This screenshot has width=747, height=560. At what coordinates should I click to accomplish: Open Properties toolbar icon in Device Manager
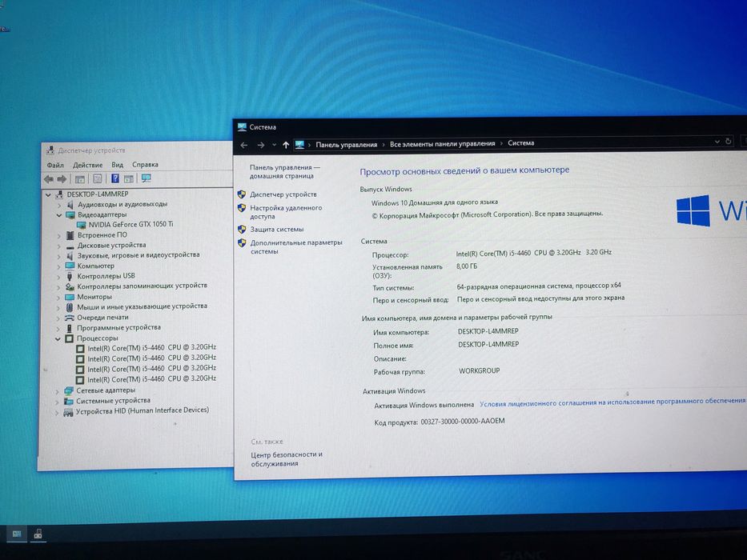click(x=97, y=178)
